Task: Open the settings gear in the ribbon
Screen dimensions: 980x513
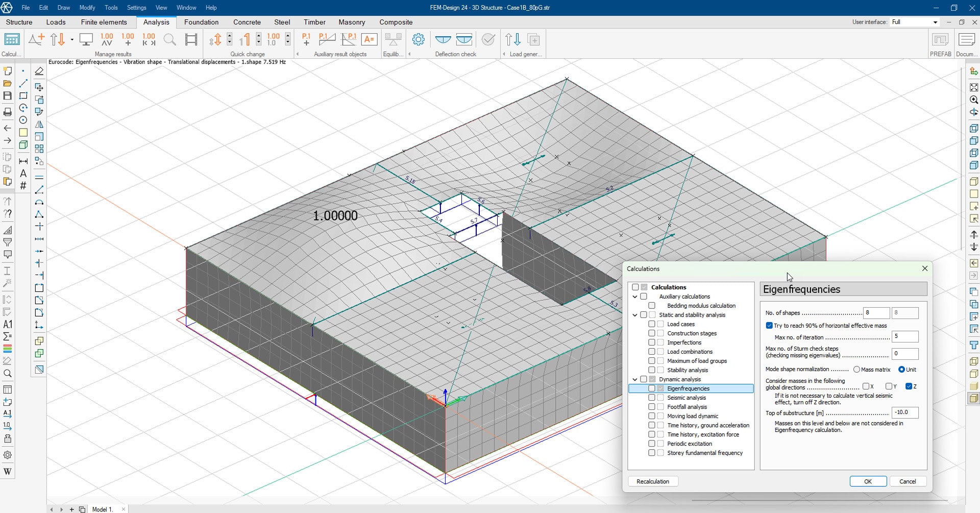Action: tap(419, 40)
